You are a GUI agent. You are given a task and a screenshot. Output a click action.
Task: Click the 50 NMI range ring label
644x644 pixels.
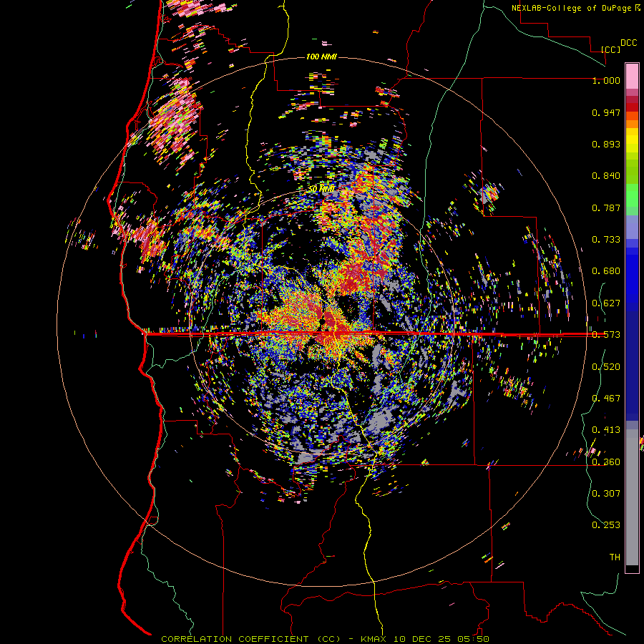pos(321,189)
